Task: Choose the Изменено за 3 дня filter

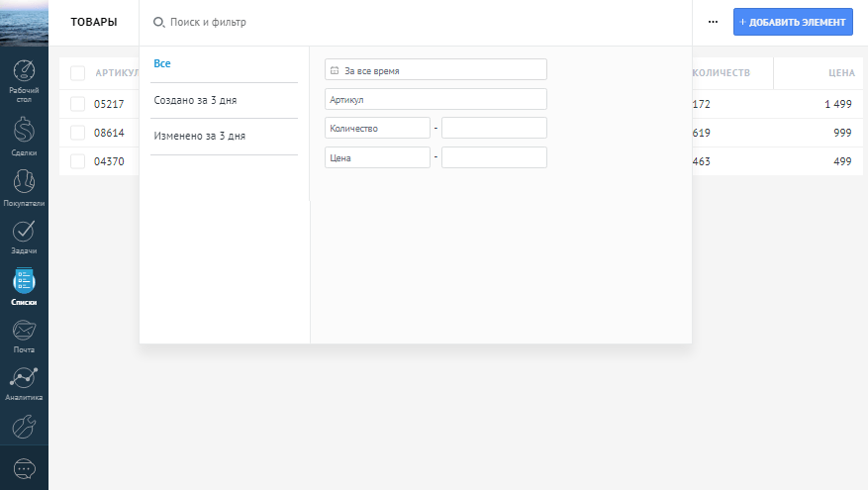Action: [x=199, y=136]
